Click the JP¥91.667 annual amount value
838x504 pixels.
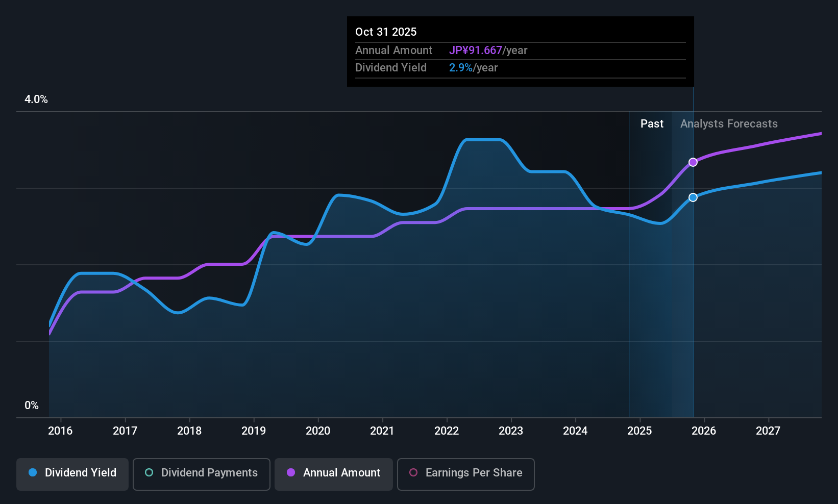pyautogui.click(x=476, y=51)
